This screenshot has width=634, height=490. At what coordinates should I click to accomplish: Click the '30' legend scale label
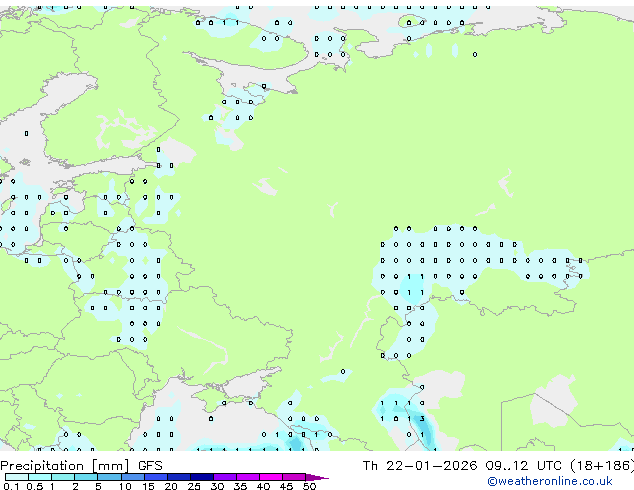(x=217, y=486)
